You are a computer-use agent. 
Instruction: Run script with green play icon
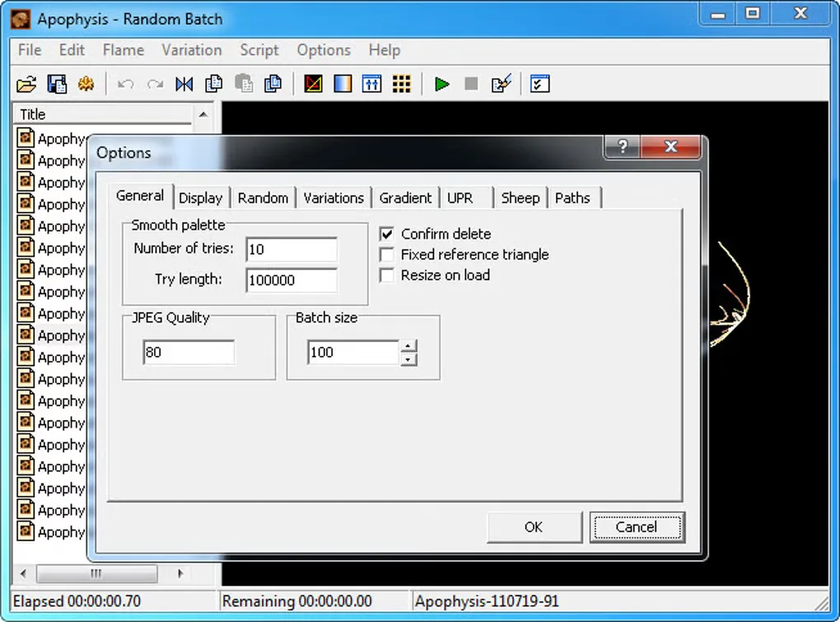(442, 84)
